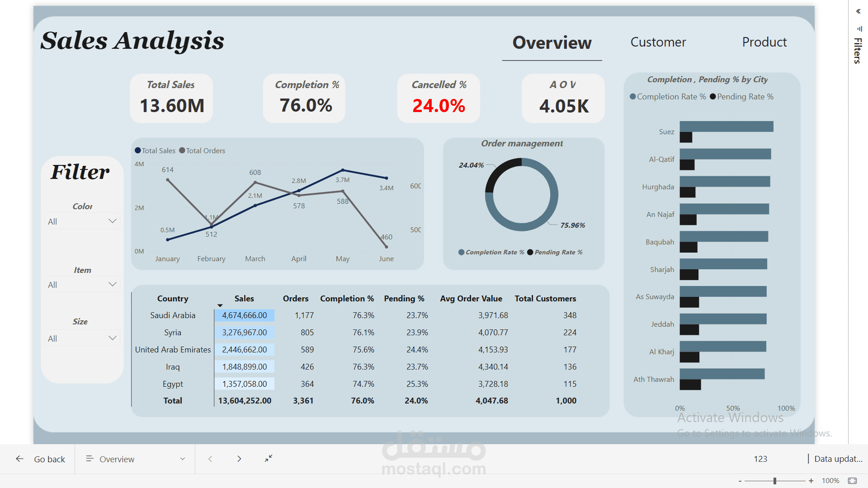The height and width of the screenshot is (488, 868).
Task: Click the AOV 4.05K card
Action: 563,99
